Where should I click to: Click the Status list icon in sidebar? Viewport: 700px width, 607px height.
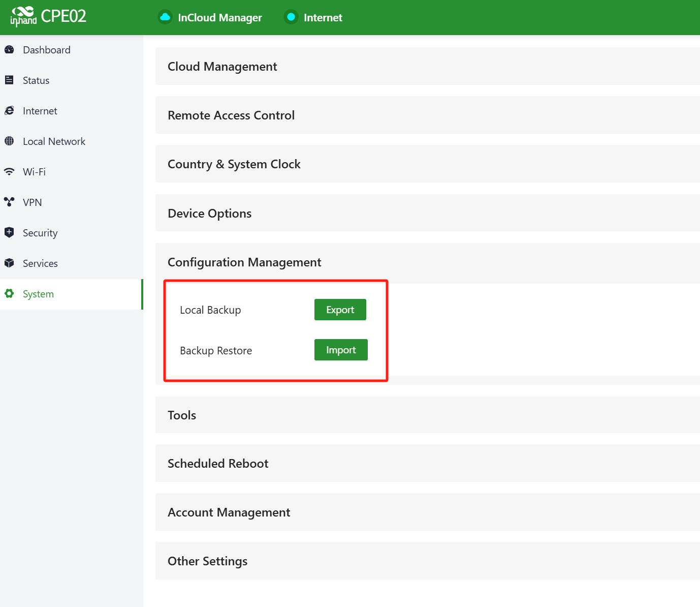(x=9, y=80)
